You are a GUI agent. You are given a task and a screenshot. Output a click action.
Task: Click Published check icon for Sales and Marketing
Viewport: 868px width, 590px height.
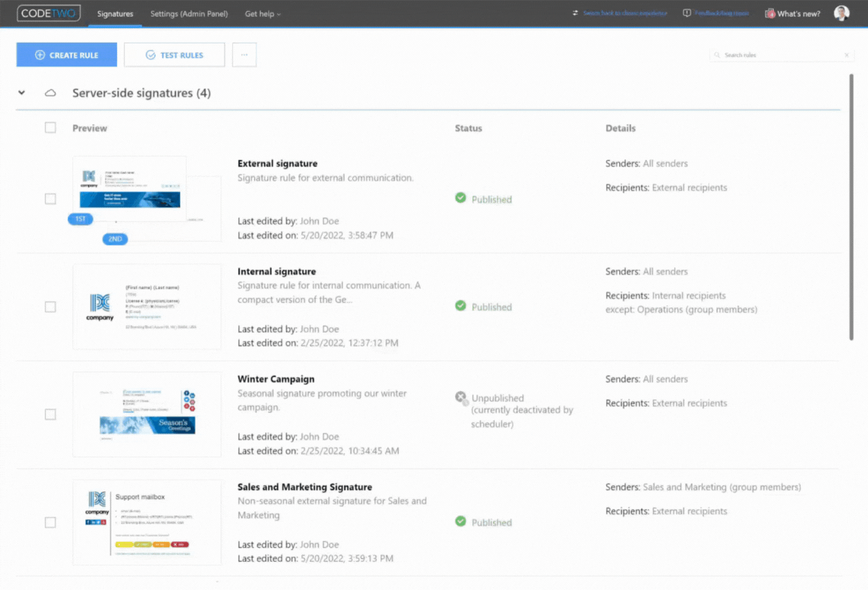coord(461,521)
